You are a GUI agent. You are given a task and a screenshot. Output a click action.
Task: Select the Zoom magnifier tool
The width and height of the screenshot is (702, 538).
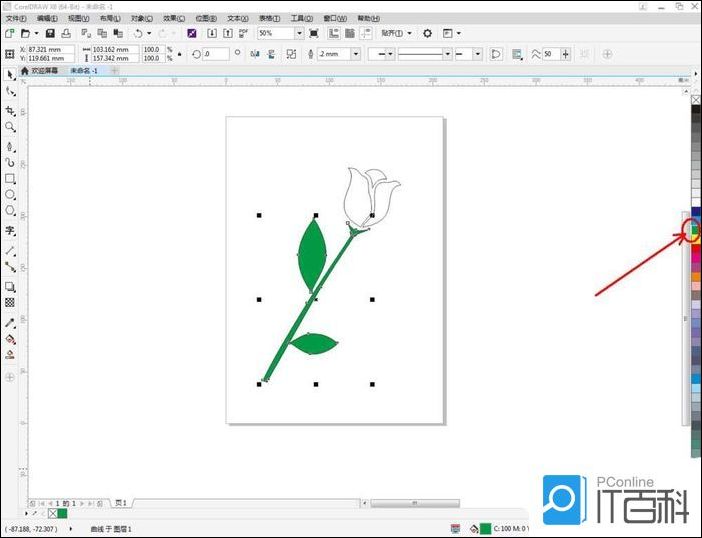coord(10,127)
